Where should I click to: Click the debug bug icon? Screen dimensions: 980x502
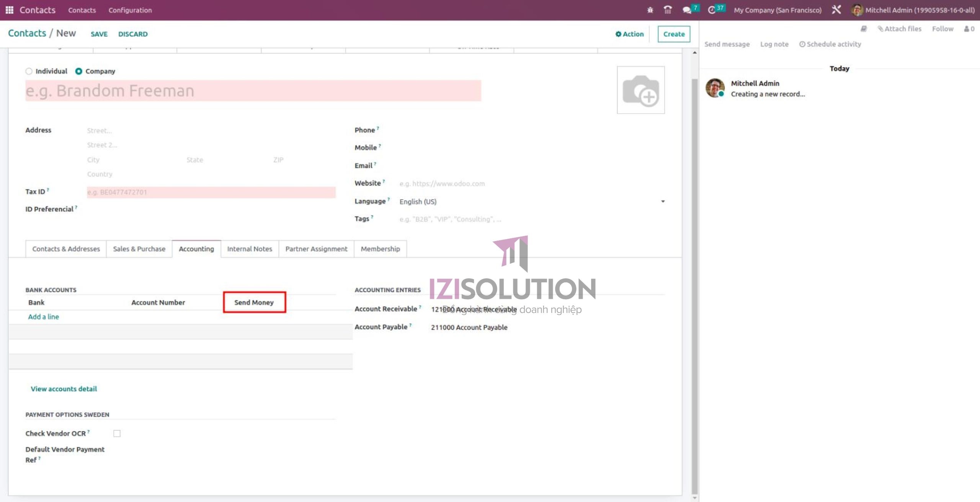coord(650,10)
